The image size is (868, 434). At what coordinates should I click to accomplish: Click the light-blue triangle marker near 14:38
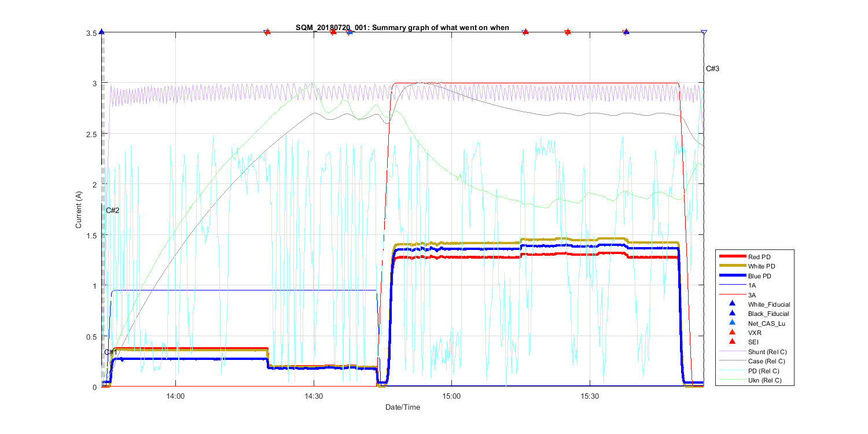click(350, 32)
